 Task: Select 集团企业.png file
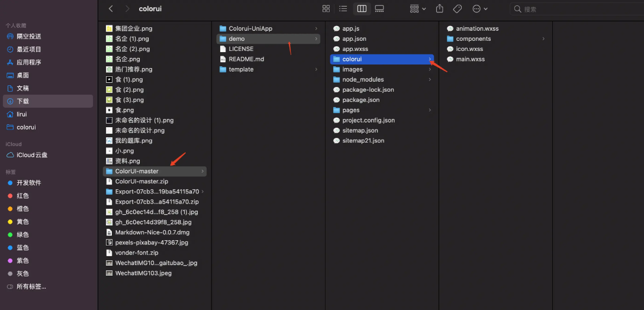pos(154,29)
